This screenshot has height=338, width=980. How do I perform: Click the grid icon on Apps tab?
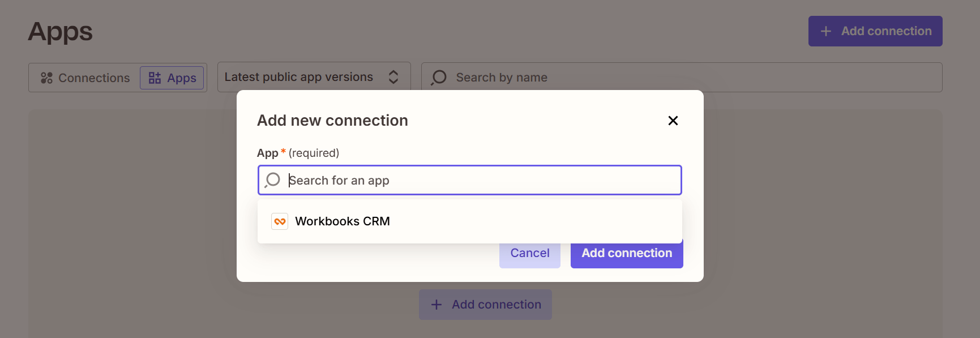click(155, 78)
